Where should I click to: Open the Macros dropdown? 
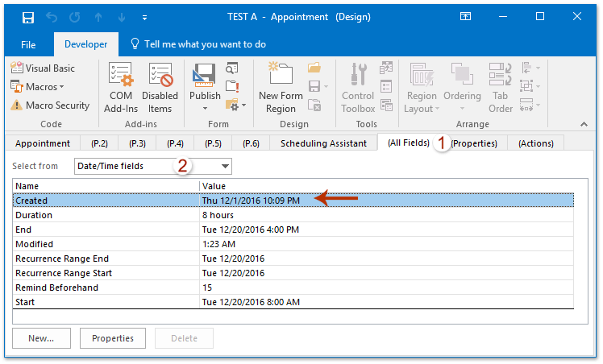(37, 86)
